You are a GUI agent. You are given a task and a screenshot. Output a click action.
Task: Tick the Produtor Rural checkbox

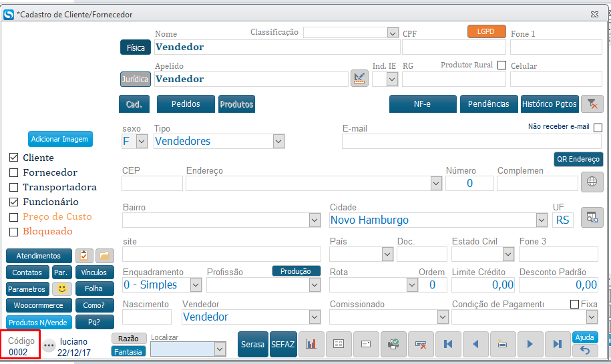[502, 65]
